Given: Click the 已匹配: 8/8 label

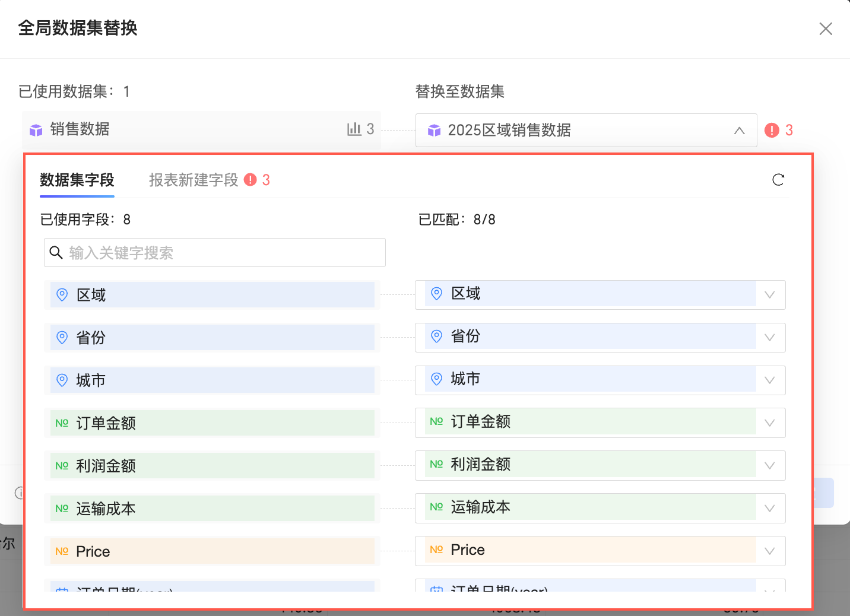Looking at the screenshot, I should click(x=457, y=220).
